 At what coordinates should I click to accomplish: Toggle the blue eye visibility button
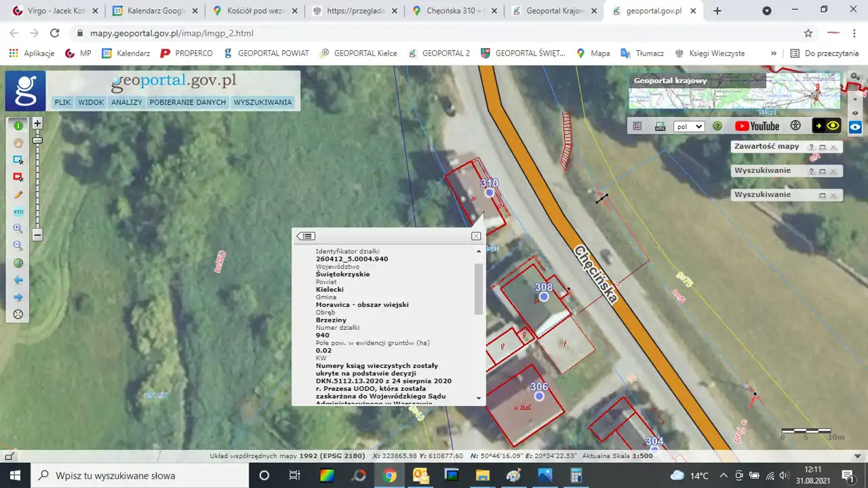(855, 126)
